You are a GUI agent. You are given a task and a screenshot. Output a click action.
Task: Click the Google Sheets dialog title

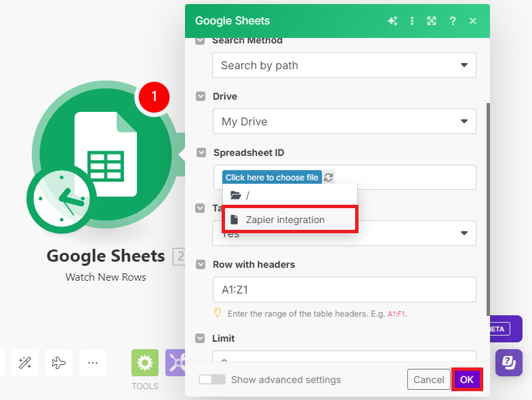coord(232,21)
